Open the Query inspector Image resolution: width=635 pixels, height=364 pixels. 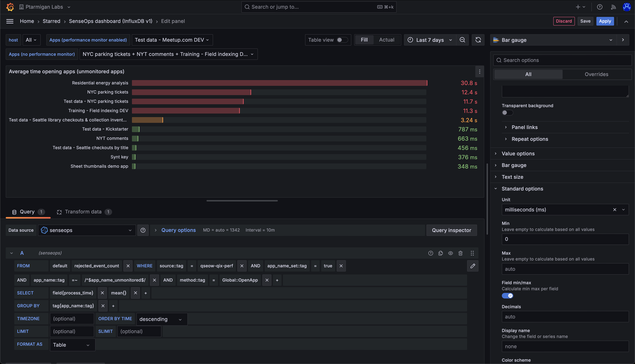coord(452,230)
